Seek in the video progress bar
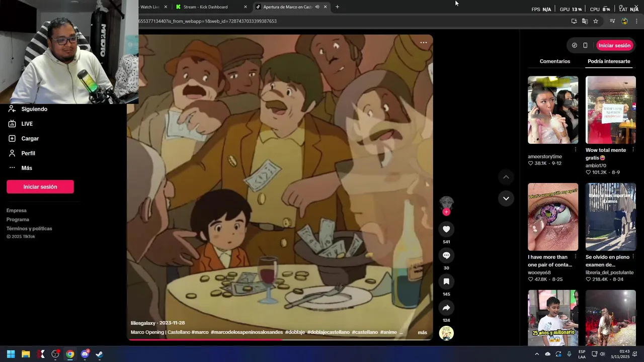Viewport: 644px width, 362px height. click(x=280, y=340)
